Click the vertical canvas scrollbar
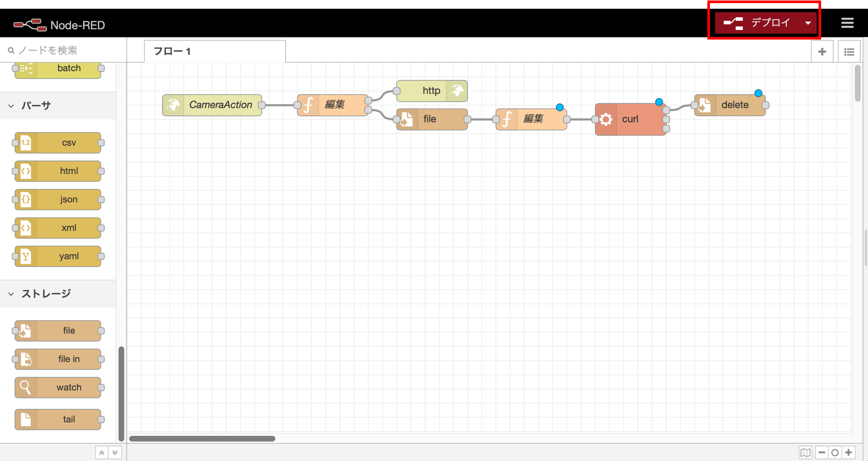This screenshot has height=461, width=868. tap(857, 83)
